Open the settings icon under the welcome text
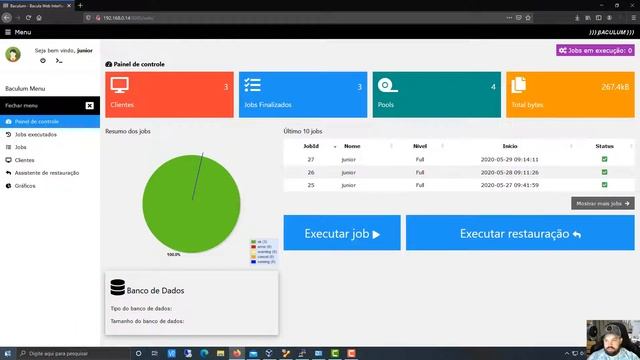The image size is (640, 360). 43,61
